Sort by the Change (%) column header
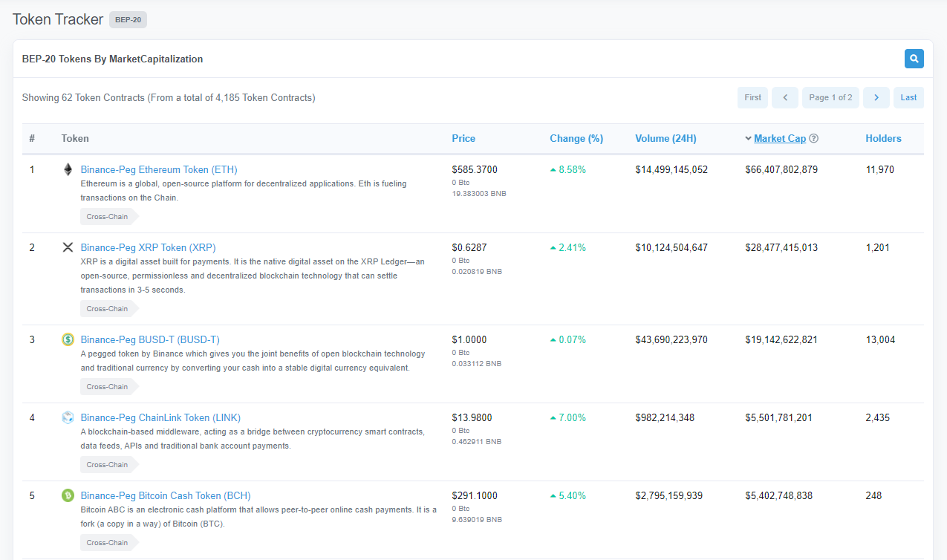The height and width of the screenshot is (560, 947). (576, 138)
